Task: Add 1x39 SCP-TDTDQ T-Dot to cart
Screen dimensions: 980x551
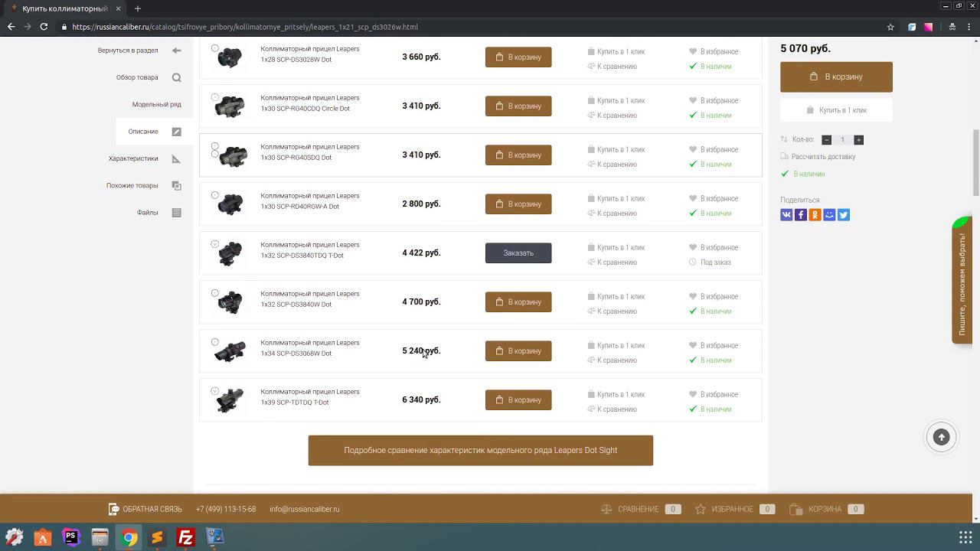Action: point(518,399)
